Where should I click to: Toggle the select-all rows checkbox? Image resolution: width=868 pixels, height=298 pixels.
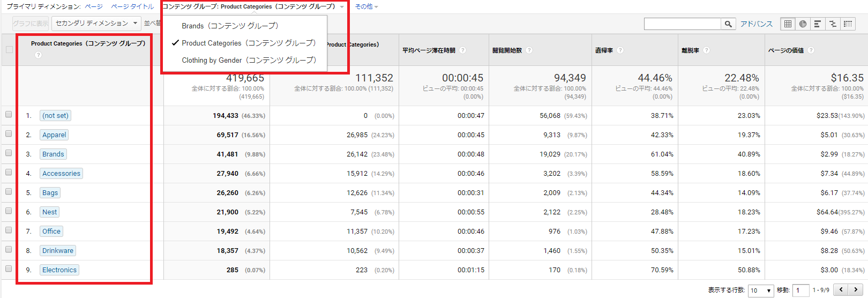9,49
